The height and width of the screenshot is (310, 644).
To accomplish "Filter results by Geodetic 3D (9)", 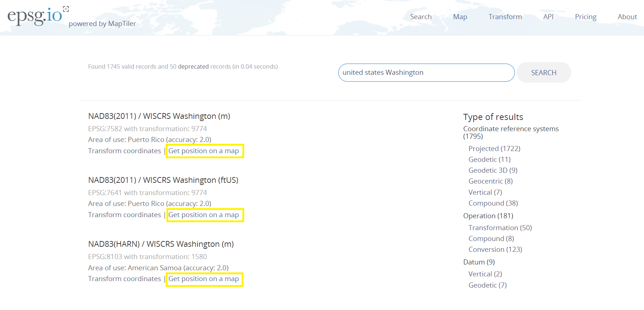I will tap(492, 170).
